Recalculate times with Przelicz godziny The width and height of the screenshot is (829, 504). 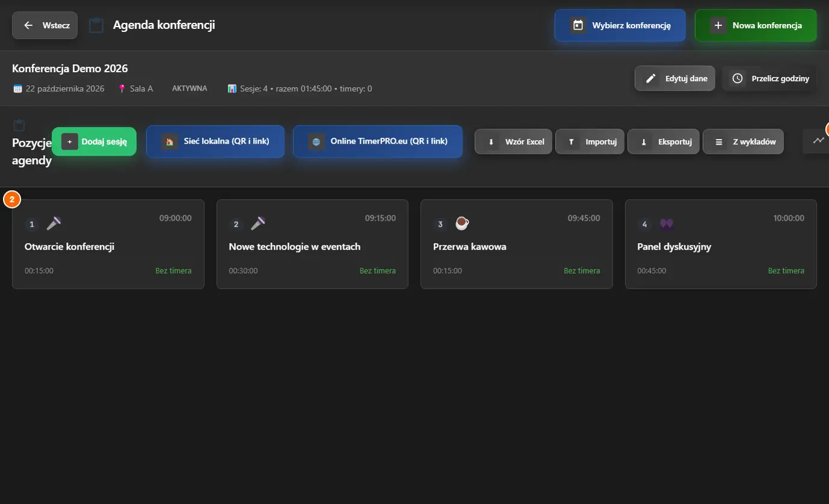(x=769, y=78)
